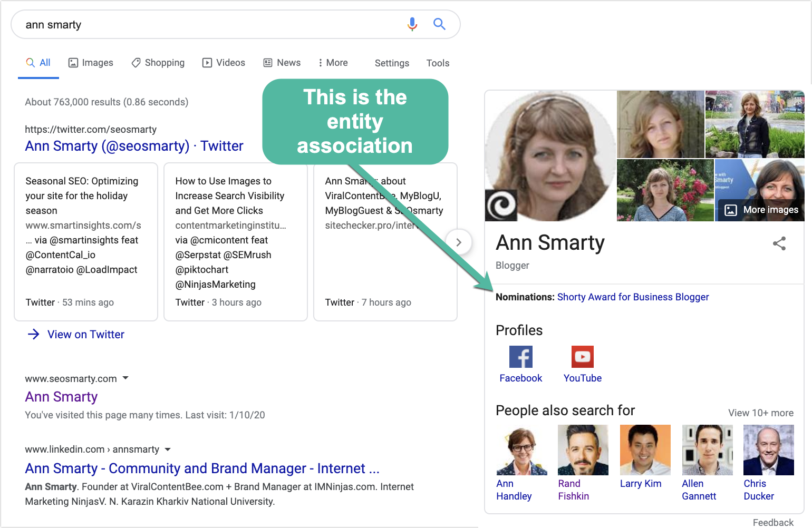Click the 'https://twitter.com/seosmarty' URL text
The width and height of the screenshot is (812, 528).
pyautogui.click(x=91, y=130)
